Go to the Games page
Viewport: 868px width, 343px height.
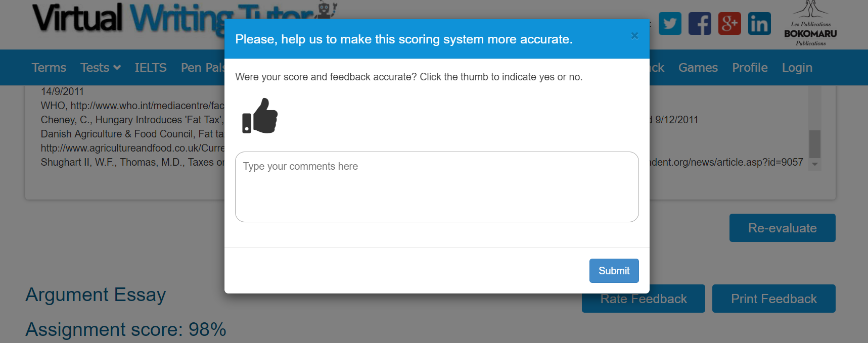(x=698, y=68)
